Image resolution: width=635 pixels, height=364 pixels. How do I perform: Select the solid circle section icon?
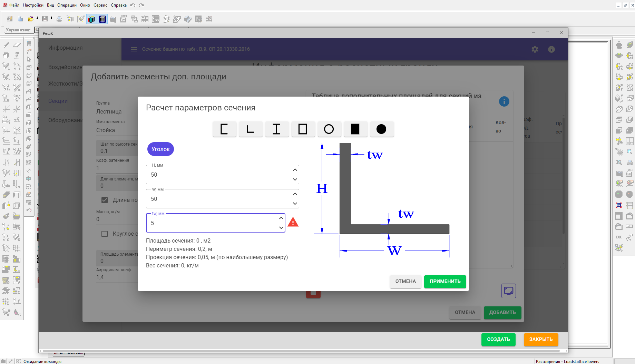(x=381, y=129)
